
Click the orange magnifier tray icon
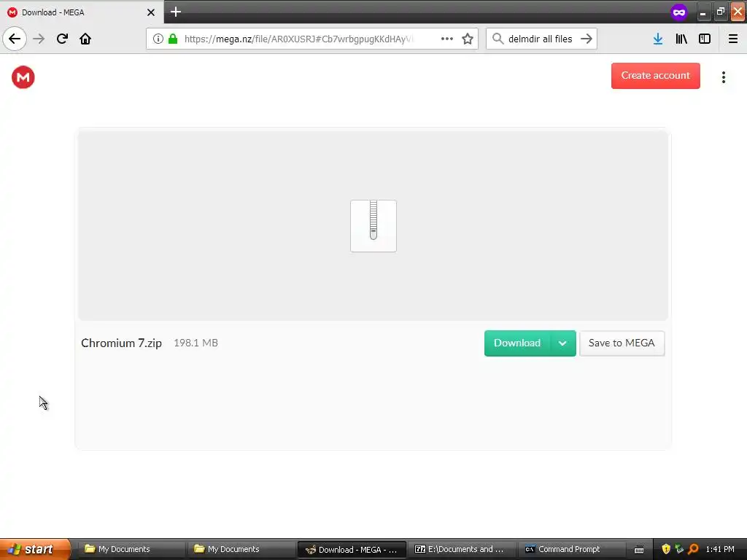click(693, 549)
